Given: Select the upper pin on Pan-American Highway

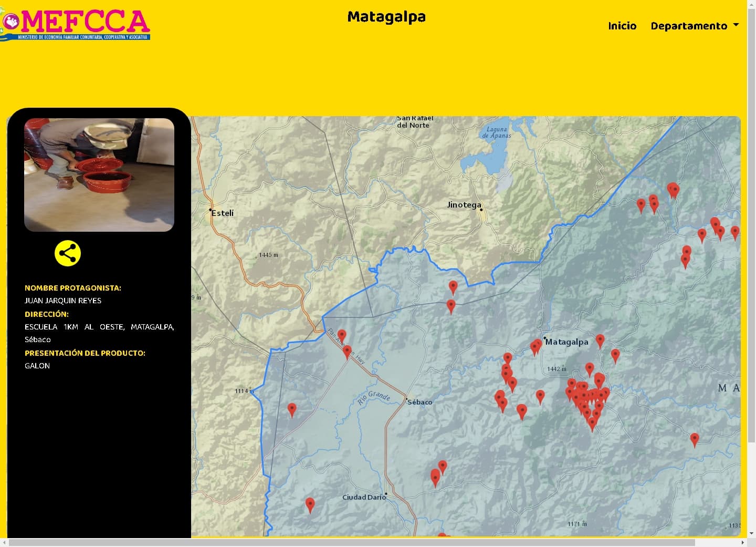Looking at the screenshot, I should click(342, 335).
